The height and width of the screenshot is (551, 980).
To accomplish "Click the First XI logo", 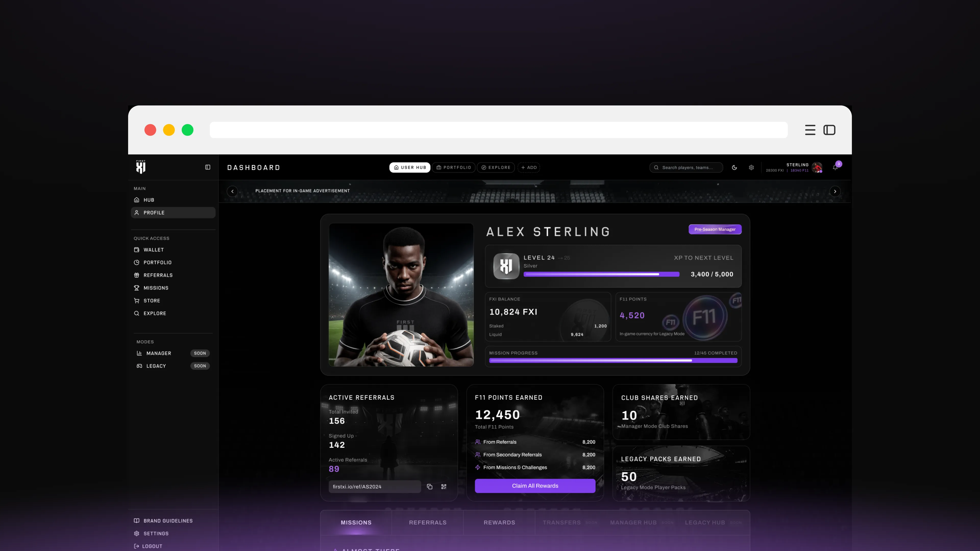I will click(141, 167).
